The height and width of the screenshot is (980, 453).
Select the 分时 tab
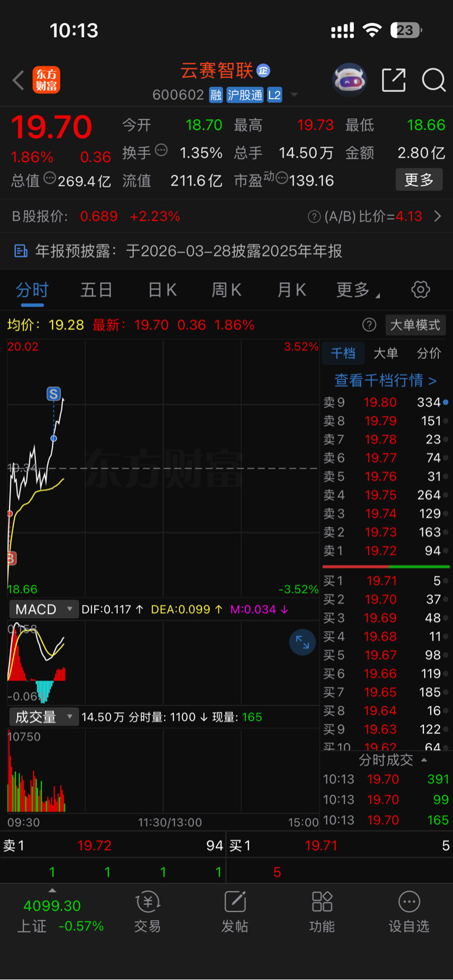point(32,290)
